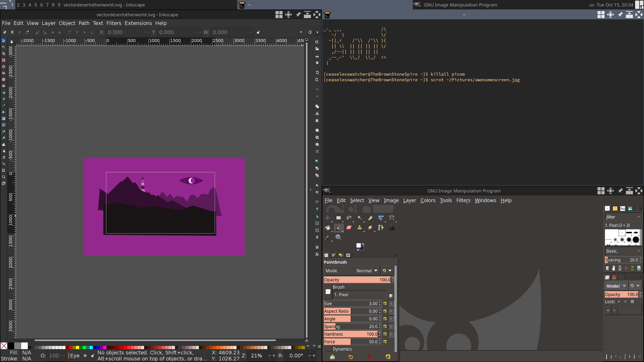Open Inkscape Filters menu
This screenshot has width=644, height=362.
tap(114, 23)
